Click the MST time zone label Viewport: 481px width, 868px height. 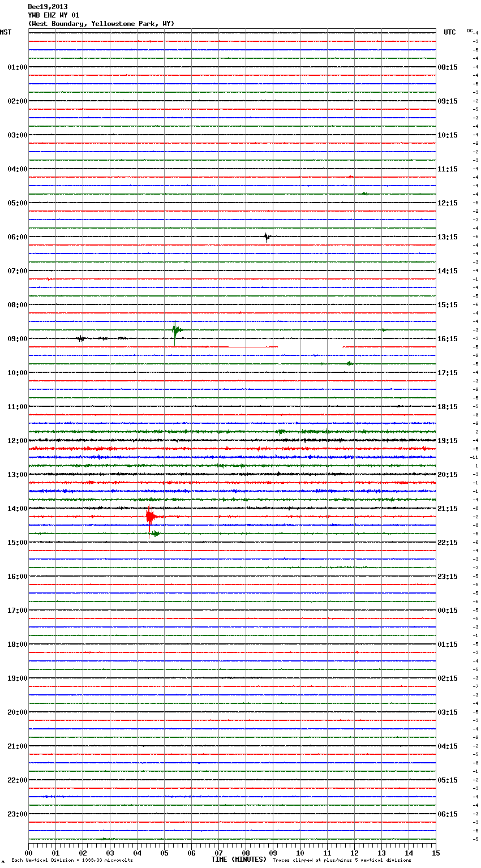click(x=6, y=32)
